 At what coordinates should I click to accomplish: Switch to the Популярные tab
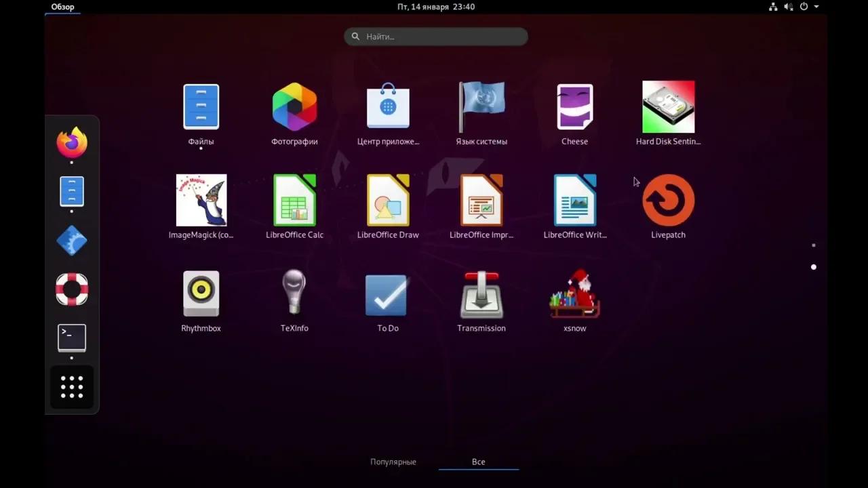tap(393, 462)
